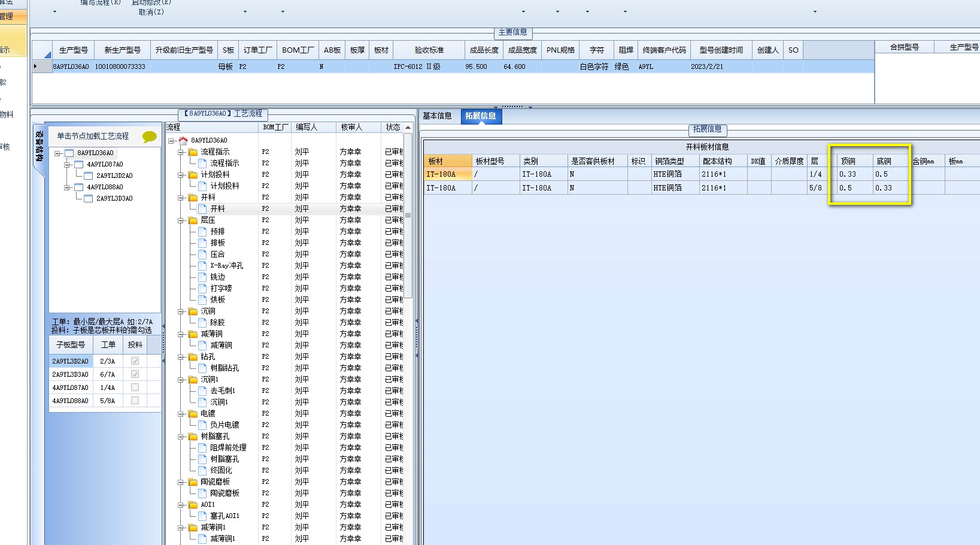Click the 流程指示 folder icon
This screenshot has height=545, width=980.
[193, 152]
